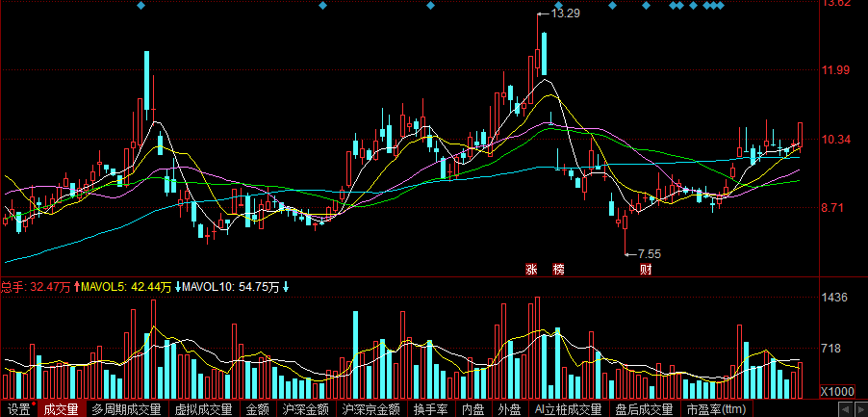Click the MAVOL5: 42.44万 readout
868x417 pixels.
(x=126, y=287)
